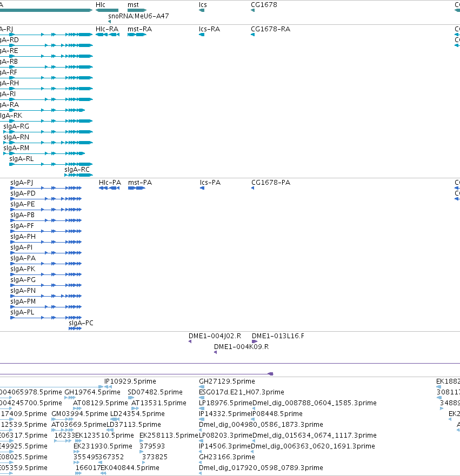This screenshot has width=460, height=476.
Task: Click the Hlc-PA protein glyph
Action: [x=109, y=188]
